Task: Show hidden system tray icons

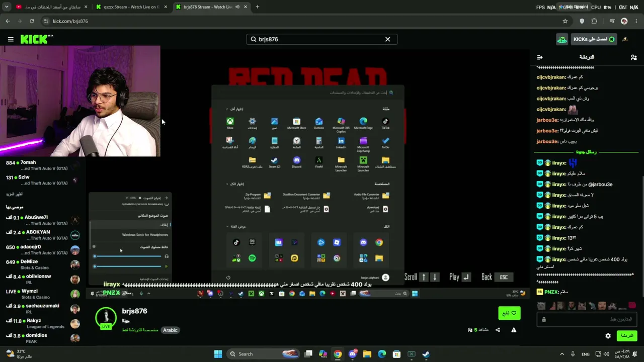Action: [562, 354]
